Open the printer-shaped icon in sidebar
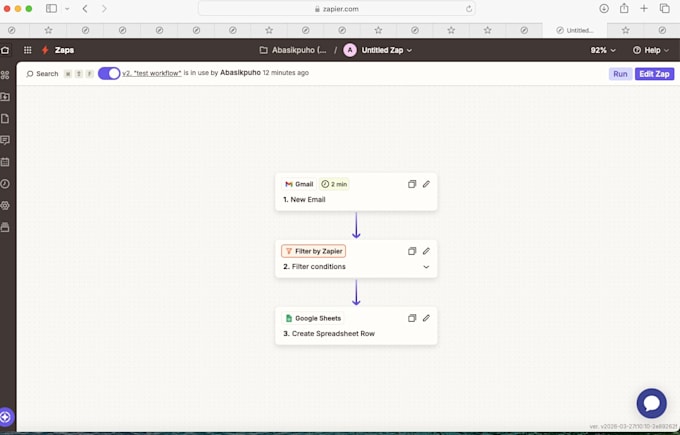Image resolution: width=680 pixels, height=435 pixels. [x=5, y=227]
